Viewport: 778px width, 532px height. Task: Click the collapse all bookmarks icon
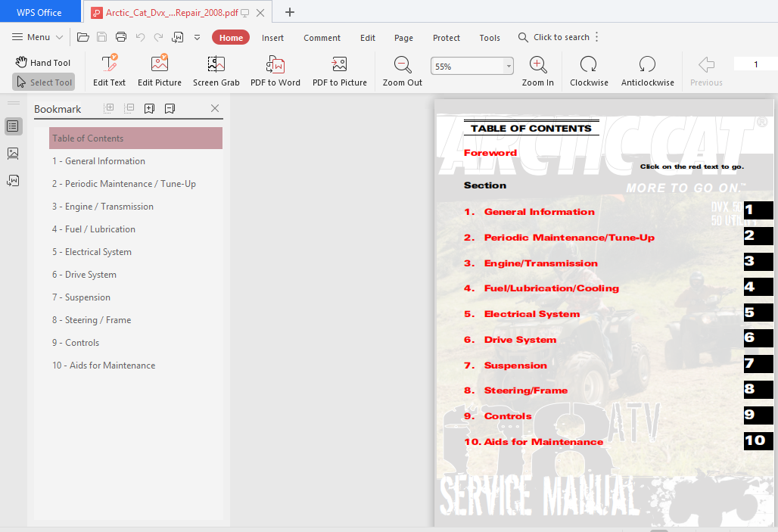pos(129,108)
